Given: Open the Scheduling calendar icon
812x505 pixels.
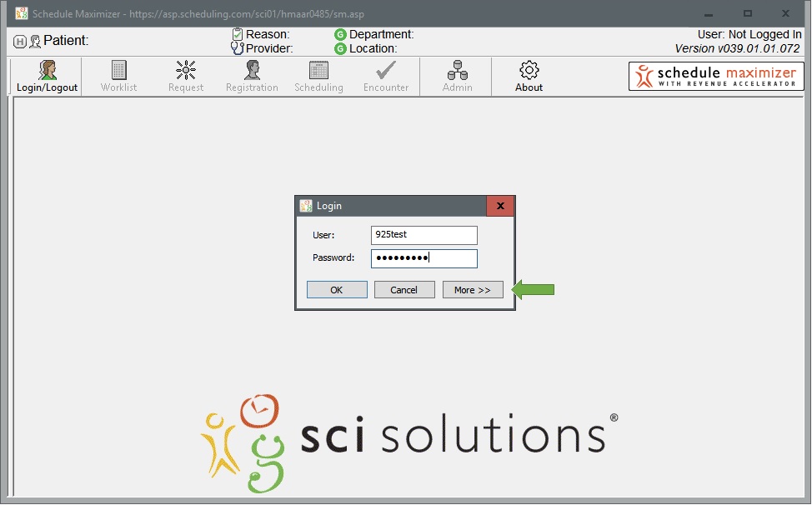Looking at the screenshot, I should tap(318, 70).
